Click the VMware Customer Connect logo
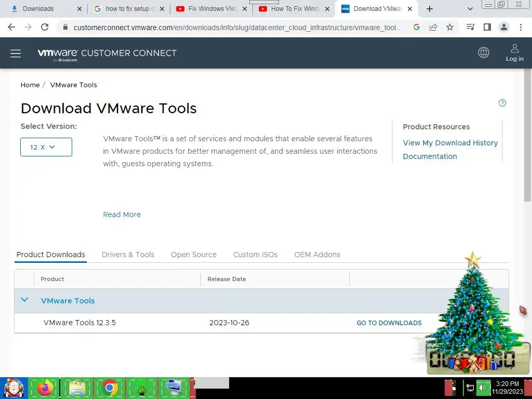The height and width of the screenshot is (399, 532). 107,54
